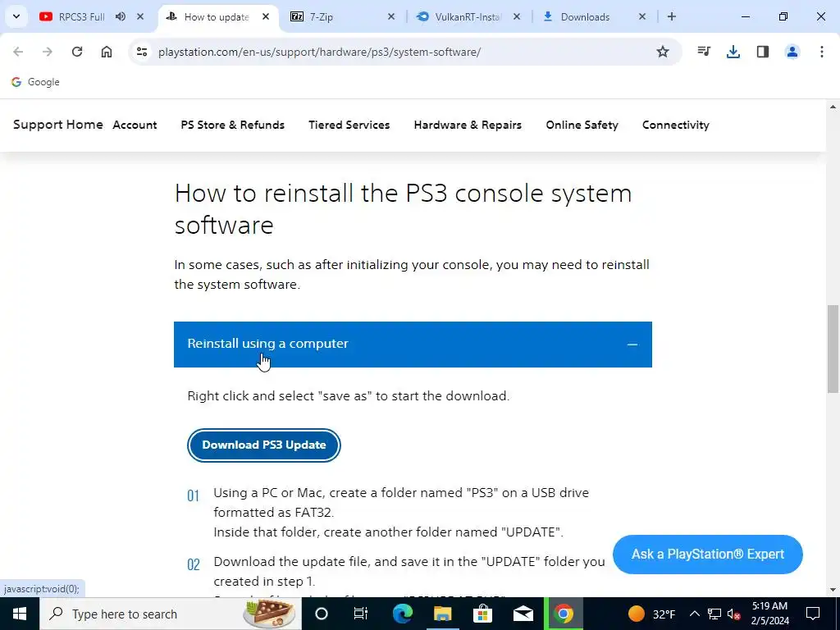Open the 32°F weather widget

tap(651, 614)
